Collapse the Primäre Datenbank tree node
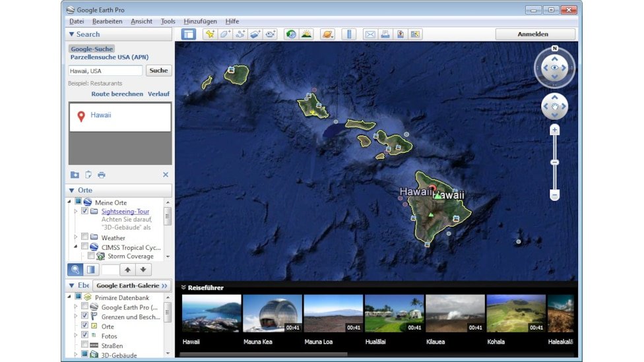The height and width of the screenshot is (362, 644). 69,296
